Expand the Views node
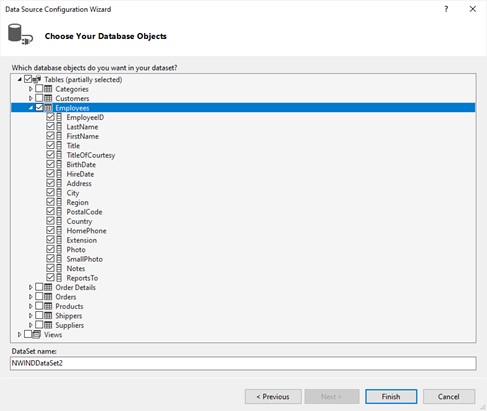 [x=19, y=334]
